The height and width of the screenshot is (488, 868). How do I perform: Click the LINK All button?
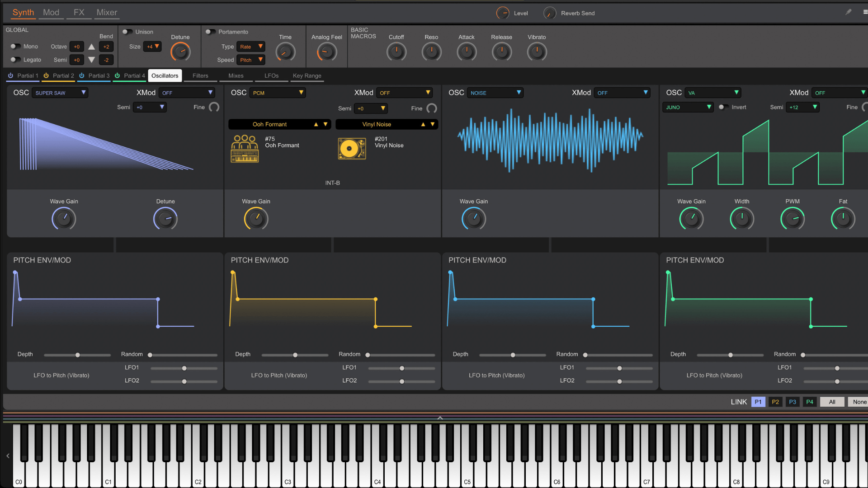point(832,402)
